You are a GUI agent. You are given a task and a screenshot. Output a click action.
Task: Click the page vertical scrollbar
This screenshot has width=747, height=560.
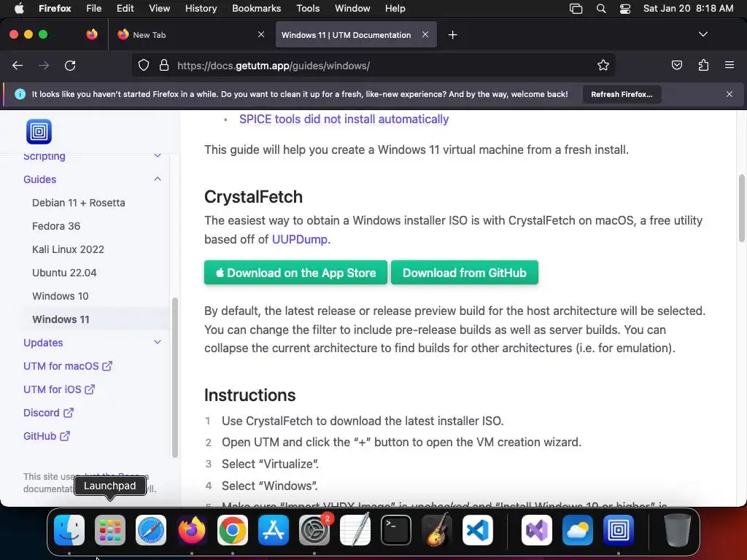[x=741, y=208]
